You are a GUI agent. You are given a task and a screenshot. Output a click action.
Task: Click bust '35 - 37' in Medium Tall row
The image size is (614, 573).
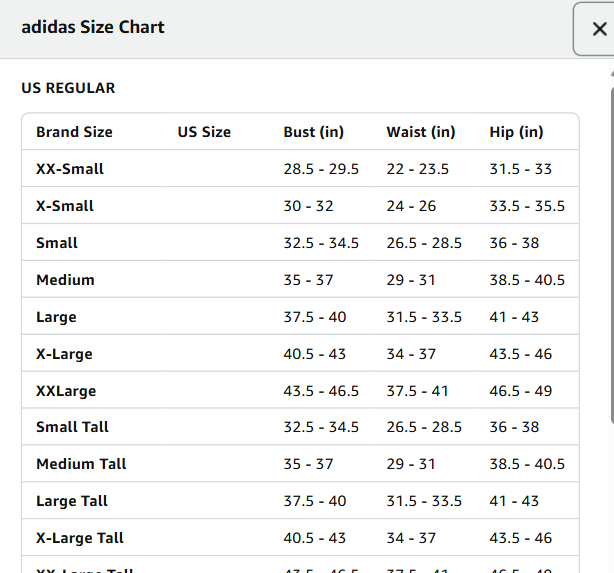coord(308,464)
